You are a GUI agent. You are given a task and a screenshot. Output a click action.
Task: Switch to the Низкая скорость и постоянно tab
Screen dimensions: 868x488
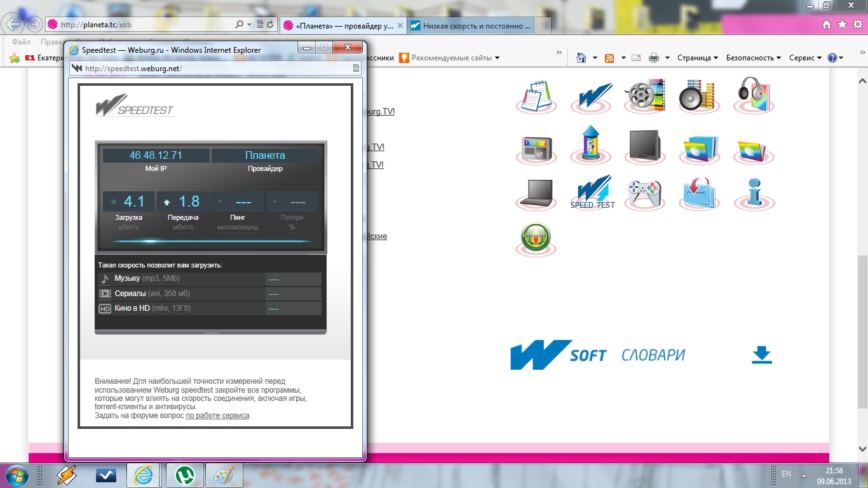tap(470, 25)
